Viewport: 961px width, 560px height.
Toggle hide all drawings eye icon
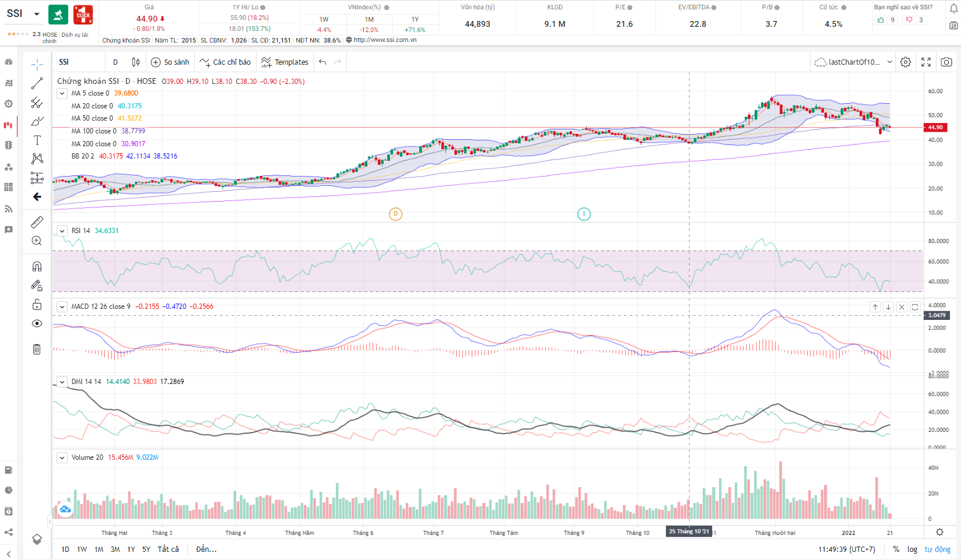click(37, 323)
